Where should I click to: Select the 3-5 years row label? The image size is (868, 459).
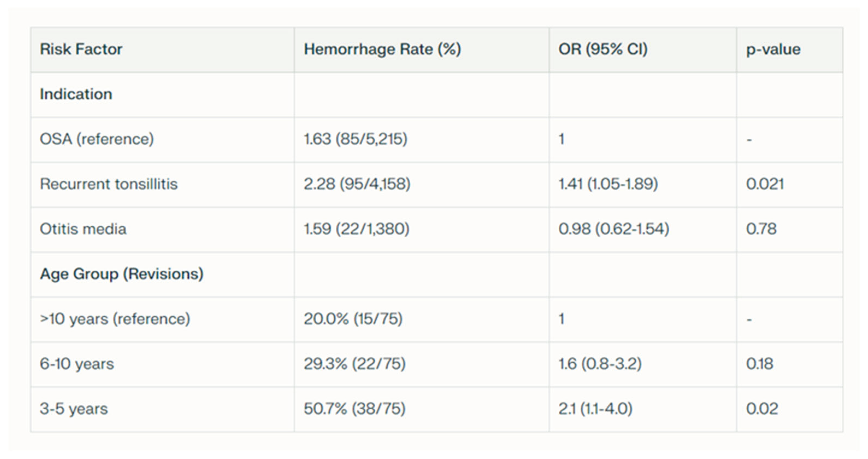point(74,409)
